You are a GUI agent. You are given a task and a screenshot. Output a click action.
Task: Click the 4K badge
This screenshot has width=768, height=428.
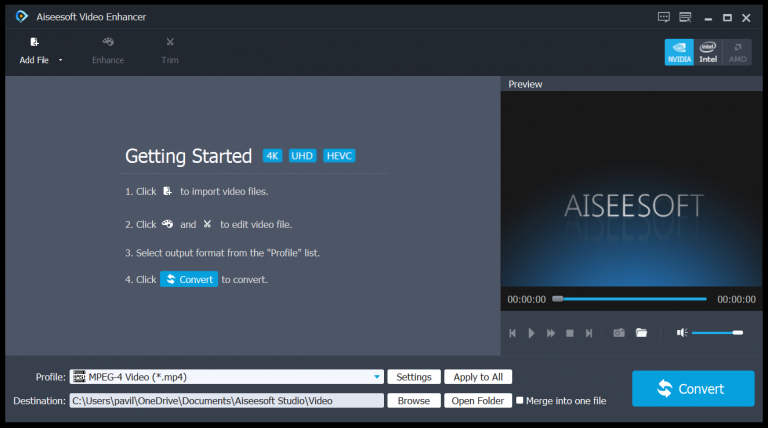[x=272, y=156]
